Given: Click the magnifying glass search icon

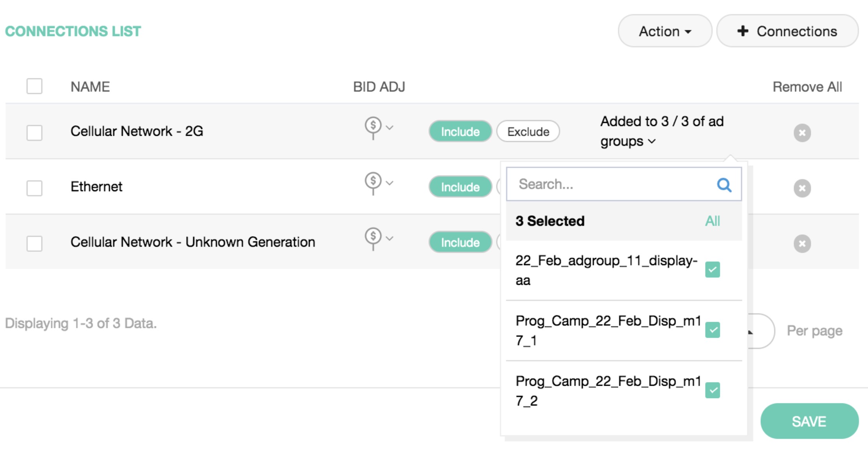Looking at the screenshot, I should click(724, 184).
